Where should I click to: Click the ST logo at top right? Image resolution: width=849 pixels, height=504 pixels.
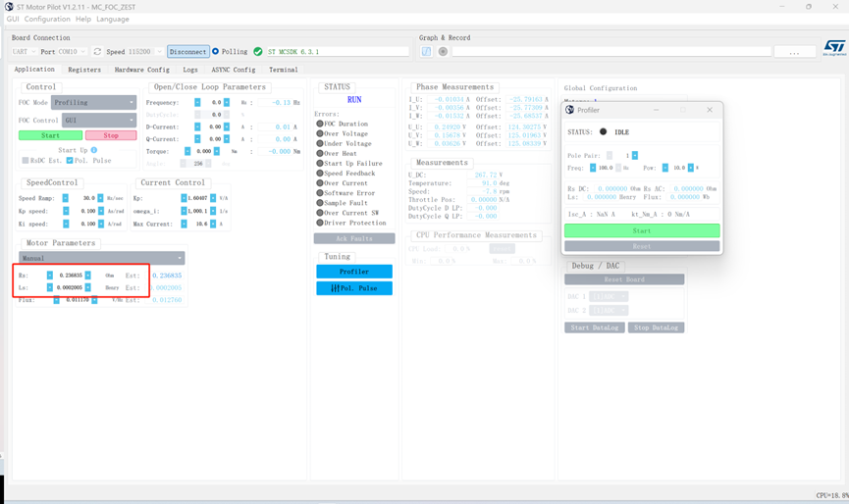point(834,47)
